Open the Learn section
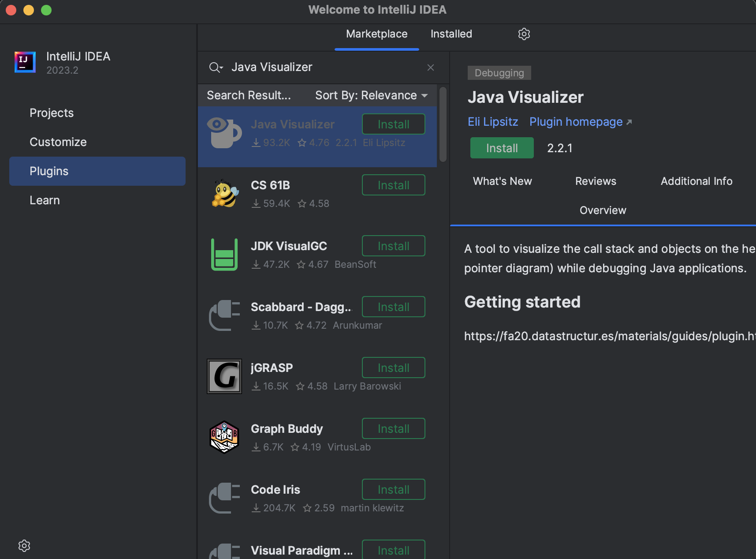 tap(45, 200)
